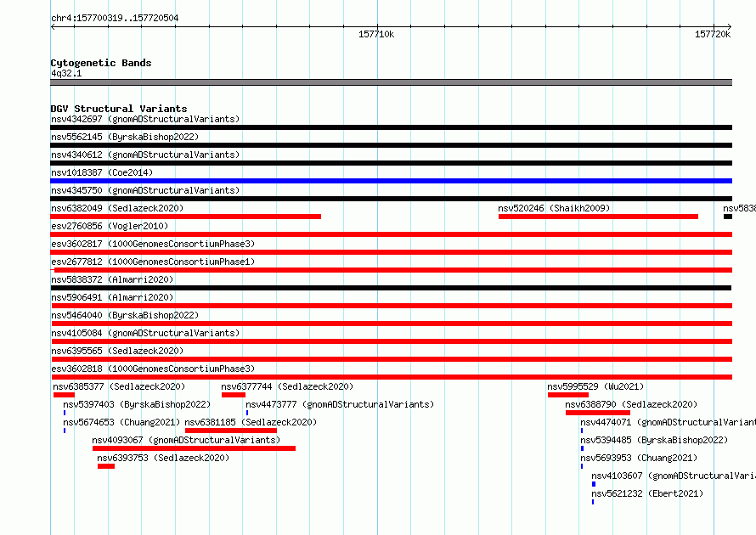Select the esv2760856 Vogler2010 label
The image size is (756, 535).
(x=110, y=226)
